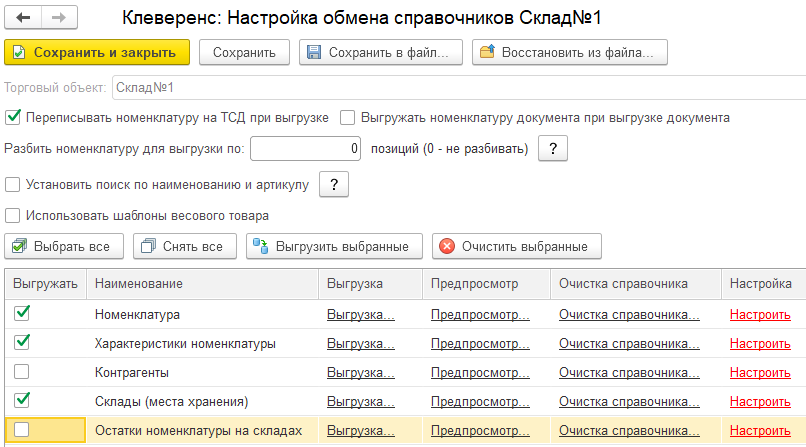
Task: Uncheck 'Характеристики номенклатуры' row checkbox
Action: (22, 343)
